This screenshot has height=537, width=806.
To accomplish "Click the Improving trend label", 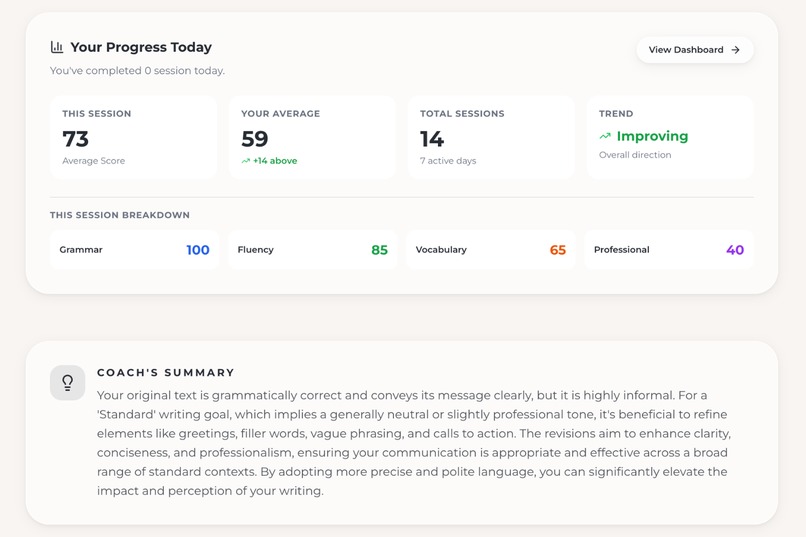I will 652,136.
